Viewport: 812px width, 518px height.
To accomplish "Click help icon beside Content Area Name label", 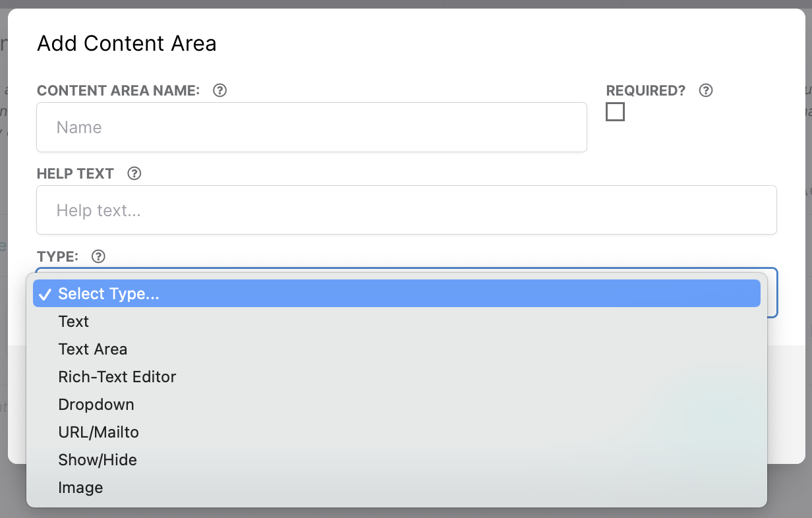I will (x=220, y=91).
